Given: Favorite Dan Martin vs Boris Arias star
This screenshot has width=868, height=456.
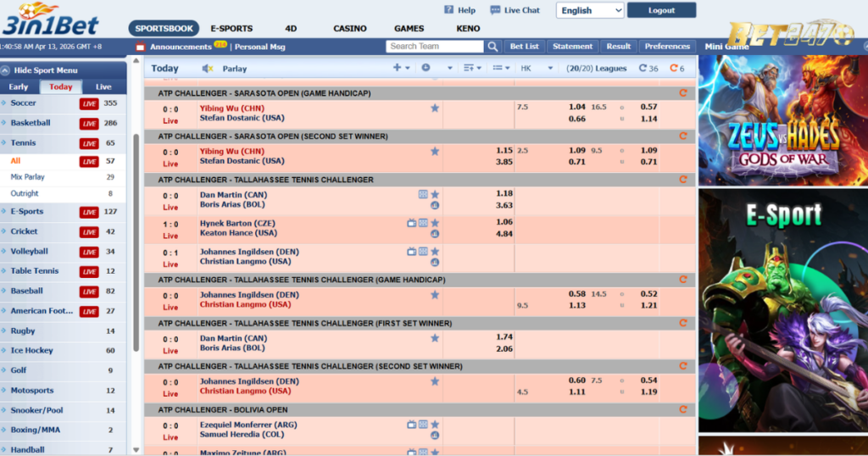Looking at the screenshot, I should [435, 194].
